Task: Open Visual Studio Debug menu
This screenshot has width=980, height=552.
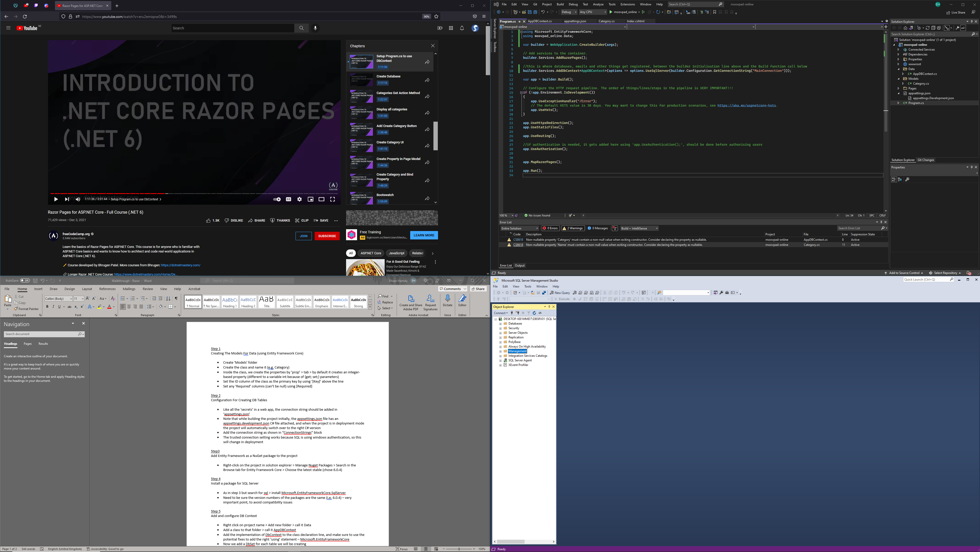Action: pos(573,4)
